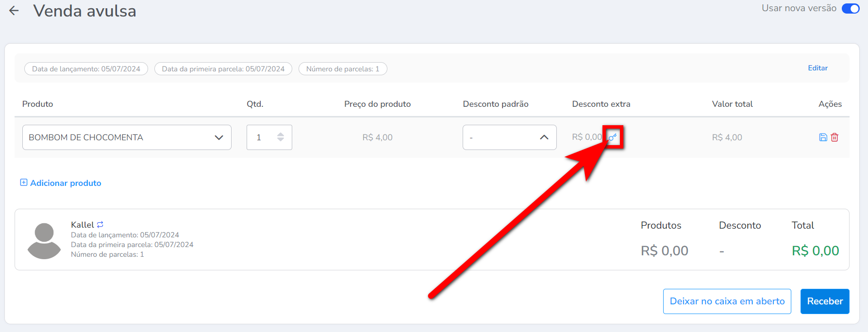Viewport: 868px width, 332px height.
Task: Click into the Qtd. quantity field
Action: (261, 137)
